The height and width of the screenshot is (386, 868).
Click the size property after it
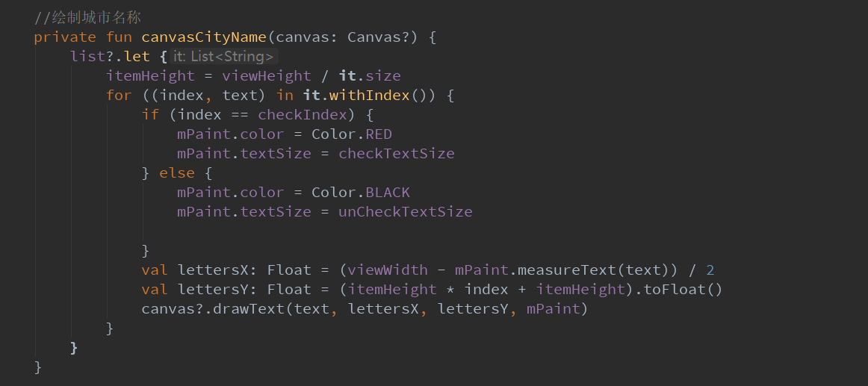pos(383,75)
